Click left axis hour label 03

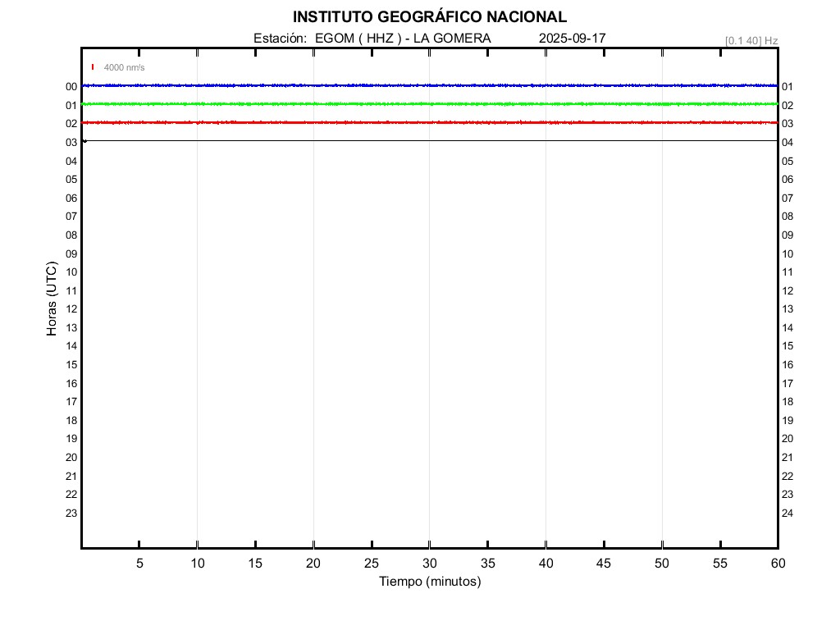point(71,143)
